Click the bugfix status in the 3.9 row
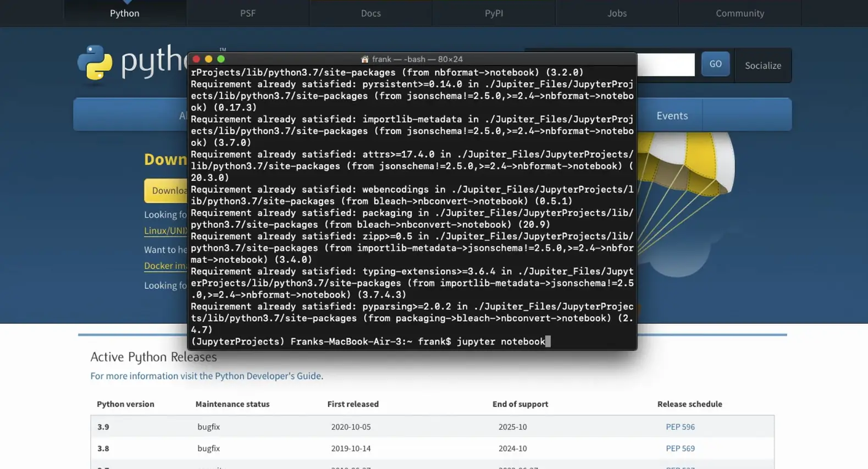The height and width of the screenshot is (469, 868). click(x=208, y=427)
